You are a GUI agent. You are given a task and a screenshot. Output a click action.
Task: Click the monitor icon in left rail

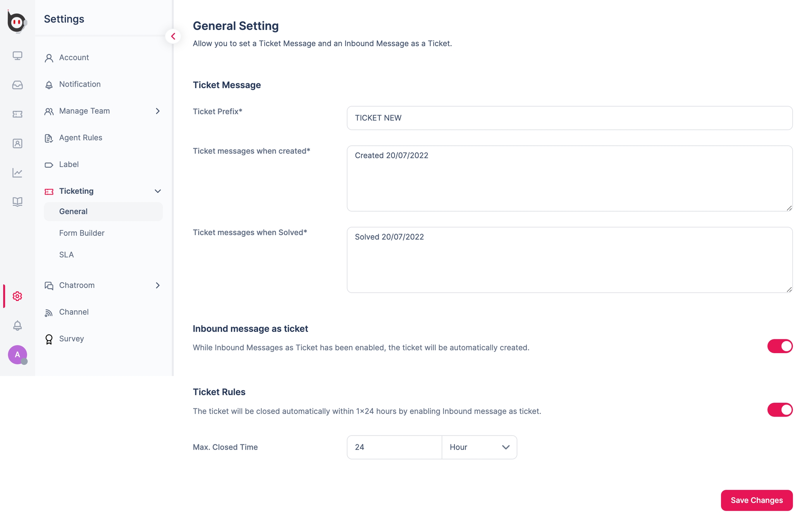(17, 56)
